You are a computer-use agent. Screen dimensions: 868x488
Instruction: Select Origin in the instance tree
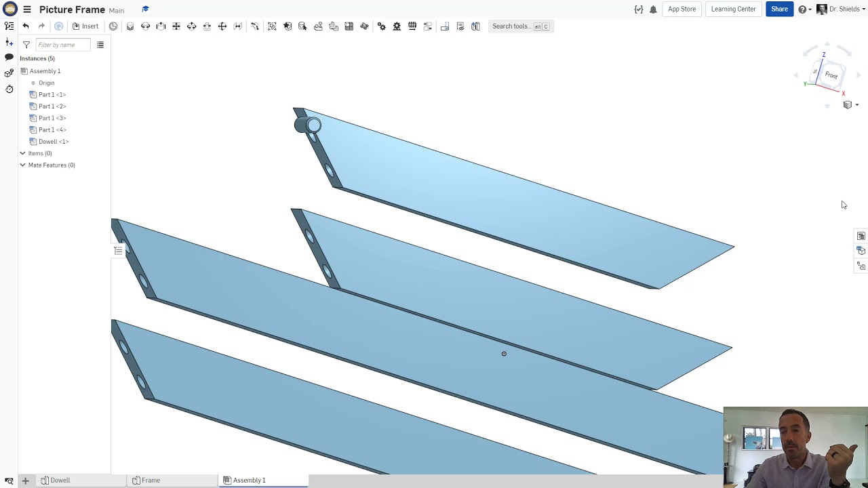pos(46,83)
